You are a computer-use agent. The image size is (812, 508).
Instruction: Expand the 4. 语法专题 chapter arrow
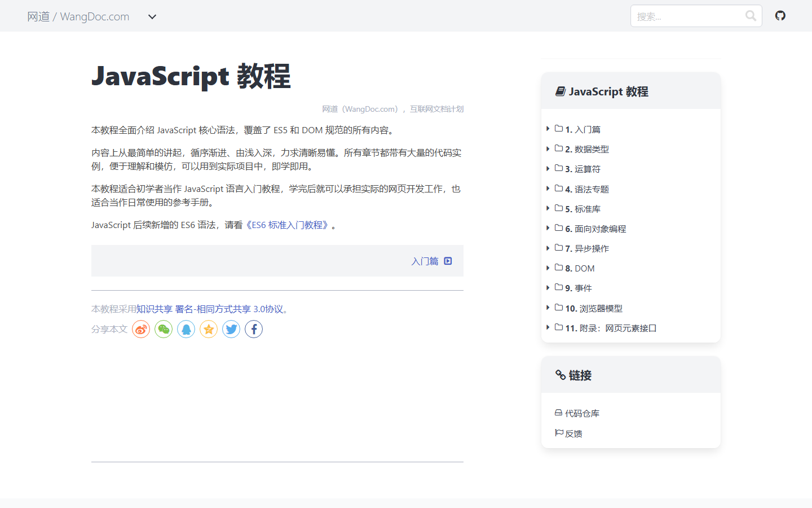pyautogui.click(x=548, y=189)
